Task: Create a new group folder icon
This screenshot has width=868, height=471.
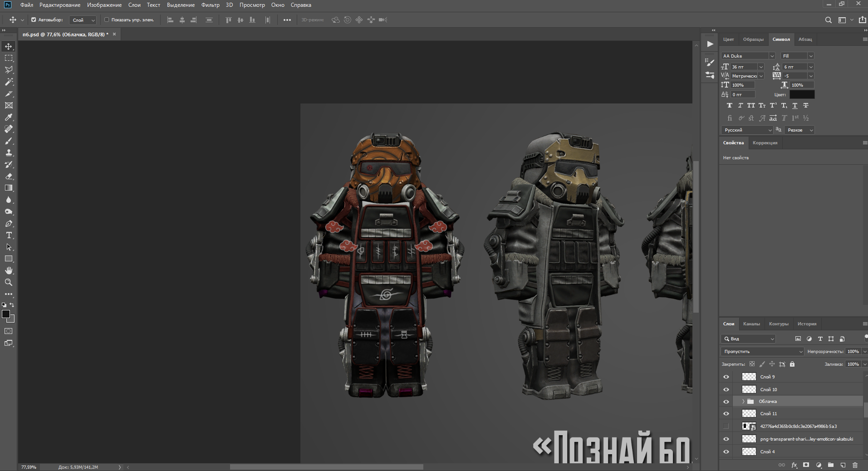Action: (830, 465)
